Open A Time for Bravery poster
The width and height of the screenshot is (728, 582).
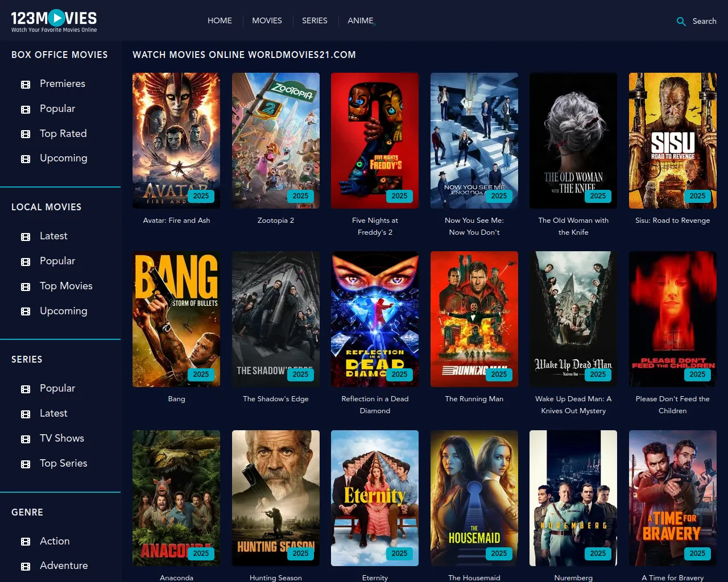pos(673,498)
